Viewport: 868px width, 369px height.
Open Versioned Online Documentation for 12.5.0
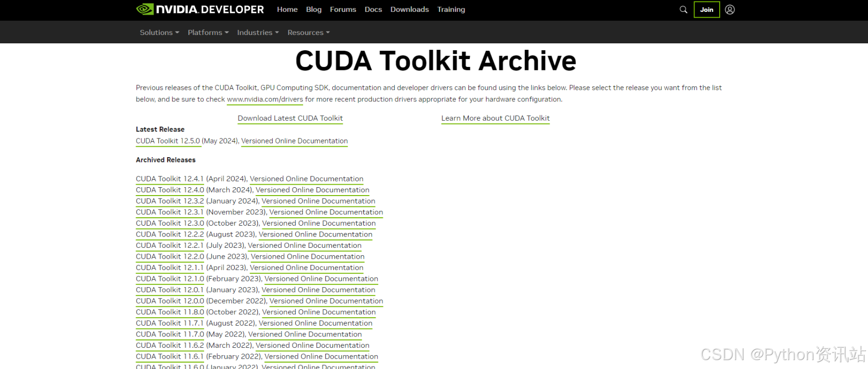click(294, 141)
